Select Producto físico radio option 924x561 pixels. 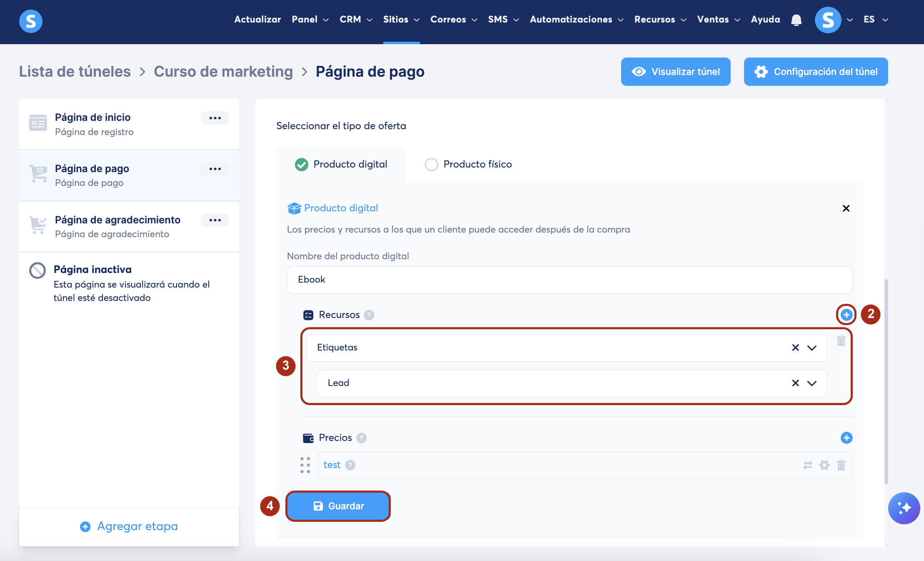tap(432, 165)
